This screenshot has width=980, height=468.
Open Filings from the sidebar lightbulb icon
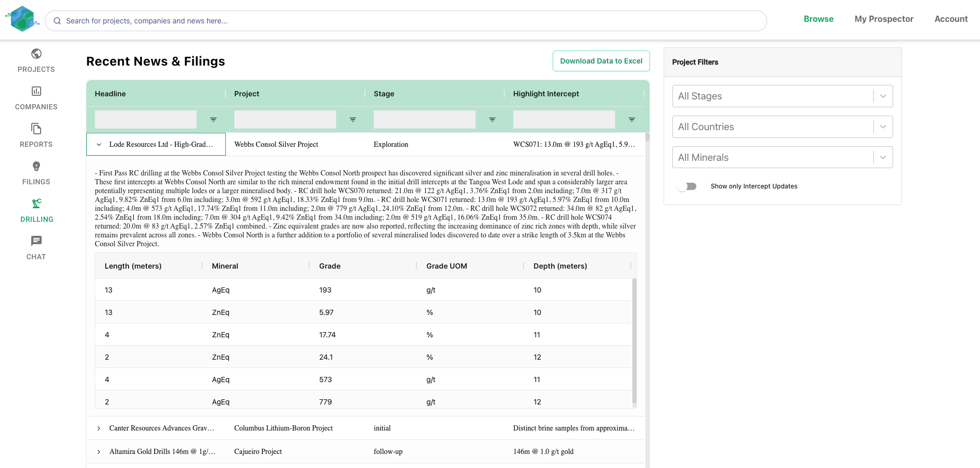(36, 166)
